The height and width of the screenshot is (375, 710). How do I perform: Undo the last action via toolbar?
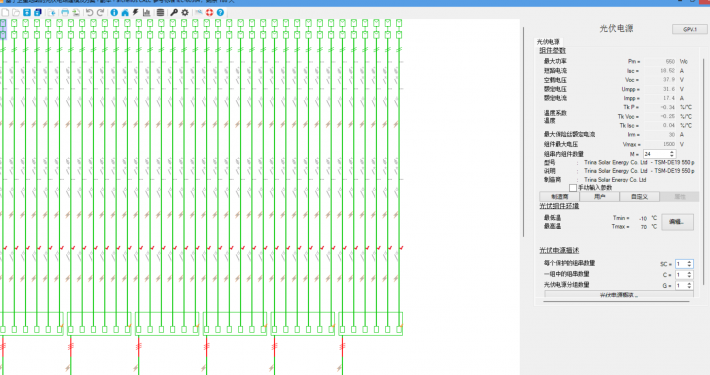click(x=90, y=13)
